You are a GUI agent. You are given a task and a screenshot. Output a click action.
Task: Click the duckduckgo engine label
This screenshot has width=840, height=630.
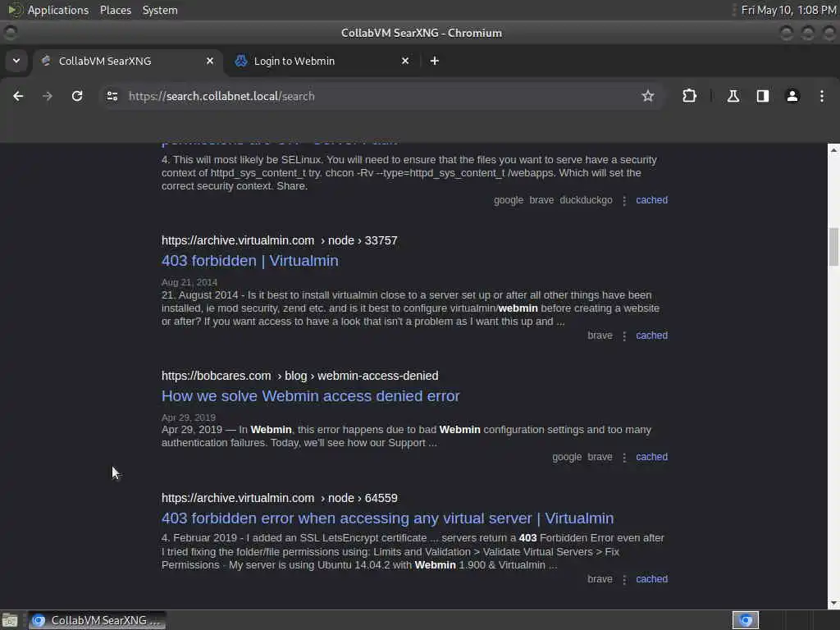pos(586,200)
